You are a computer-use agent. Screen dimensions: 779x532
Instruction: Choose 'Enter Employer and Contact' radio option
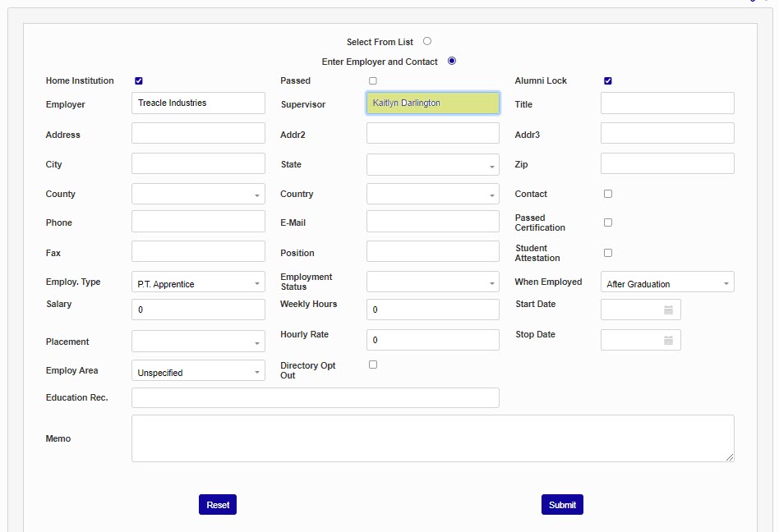[x=452, y=61]
